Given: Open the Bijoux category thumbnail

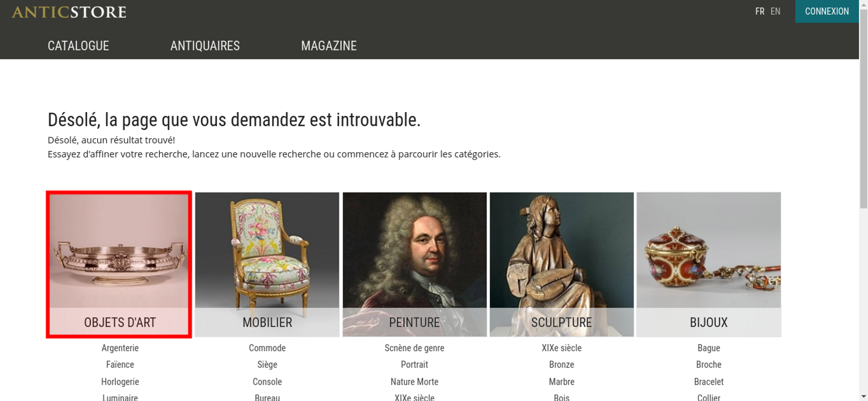Looking at the screenshot, I should 709,264.
